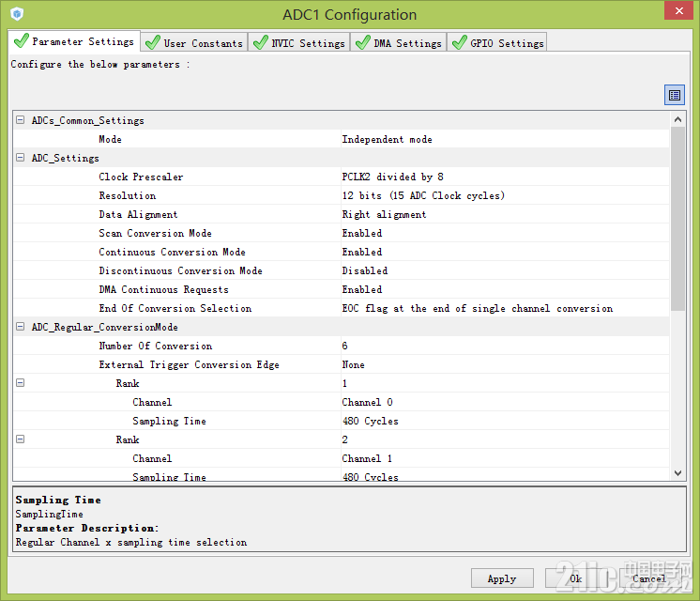Click the Channel label under Rank 1
700x601 pixels.
click(x=152, y=402)
